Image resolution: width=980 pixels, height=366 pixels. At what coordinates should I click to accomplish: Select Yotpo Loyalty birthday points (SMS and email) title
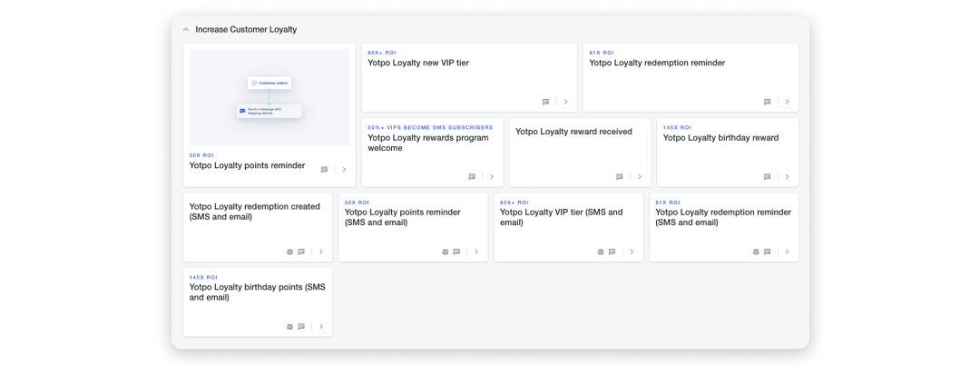(258, 292)
